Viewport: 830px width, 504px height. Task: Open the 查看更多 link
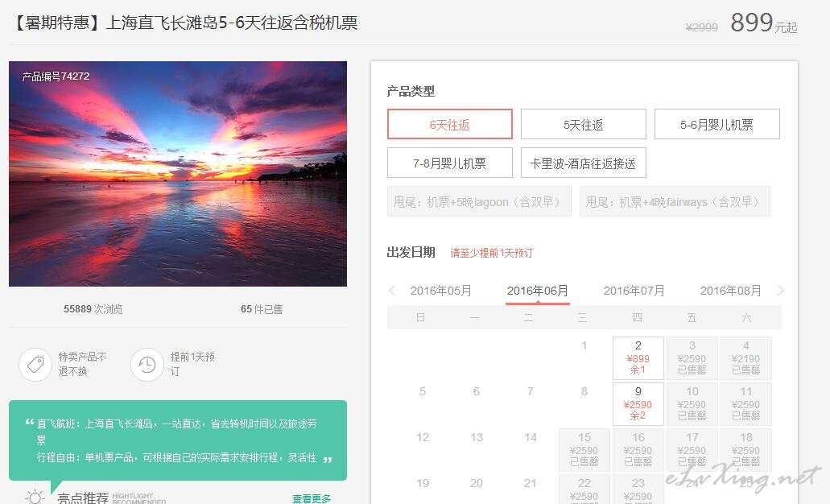(312, 498)
